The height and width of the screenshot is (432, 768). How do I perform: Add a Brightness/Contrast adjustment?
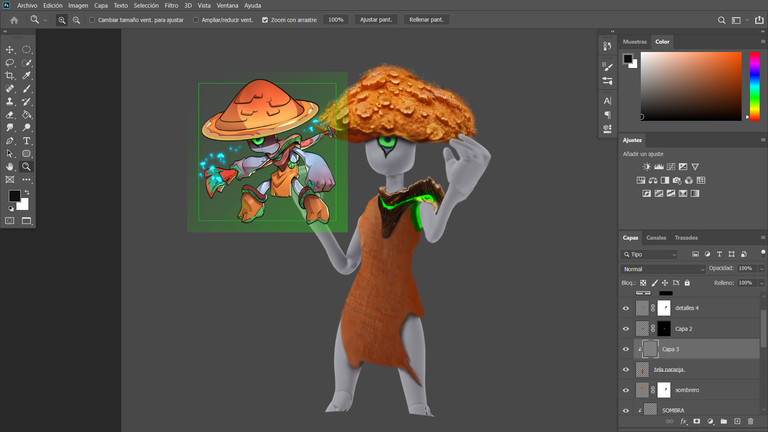pos(647,167)
